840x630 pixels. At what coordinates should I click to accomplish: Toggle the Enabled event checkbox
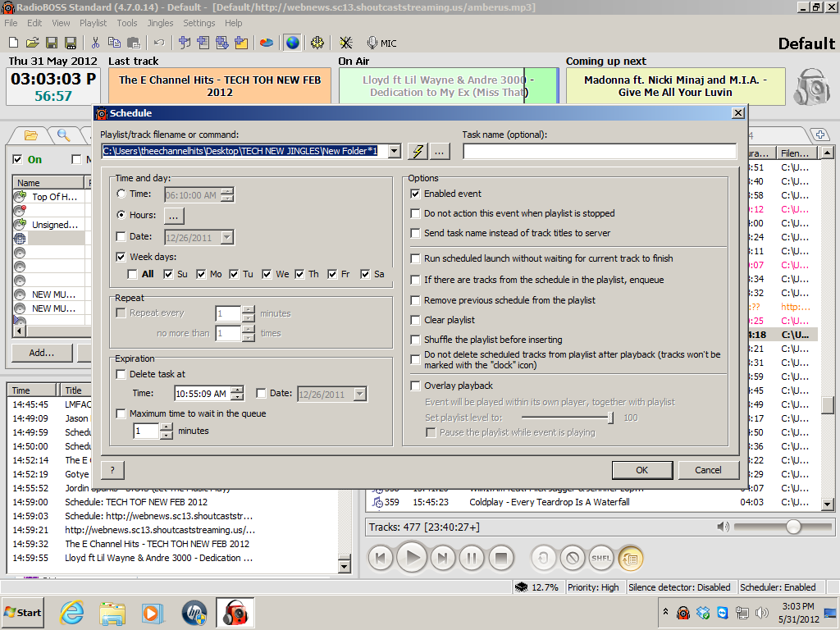415,194
